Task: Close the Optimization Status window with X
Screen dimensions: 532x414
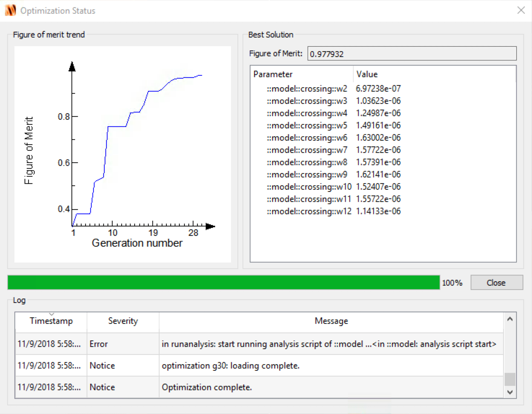Action: [x=521, y=10]
